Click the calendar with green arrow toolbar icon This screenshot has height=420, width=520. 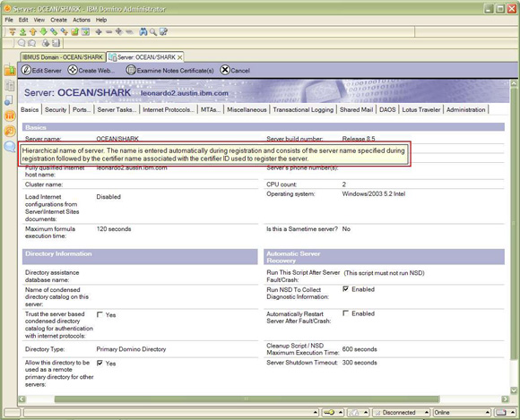[85, 32]
